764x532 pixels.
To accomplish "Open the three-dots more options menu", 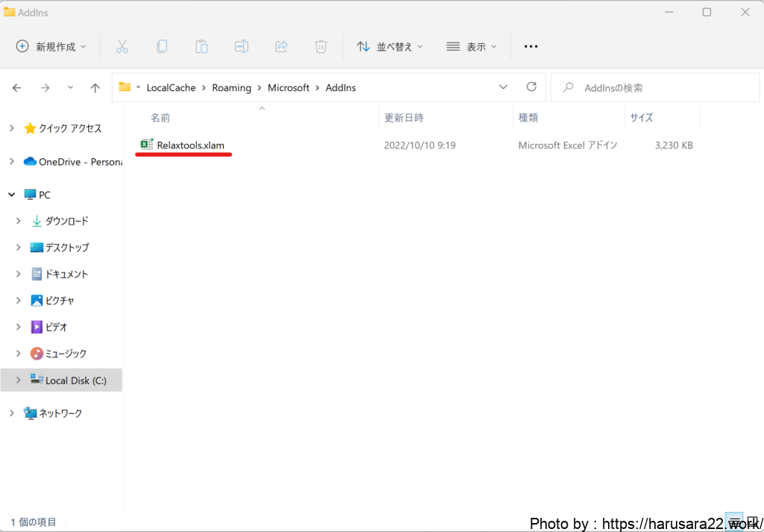I will [530, 46].
